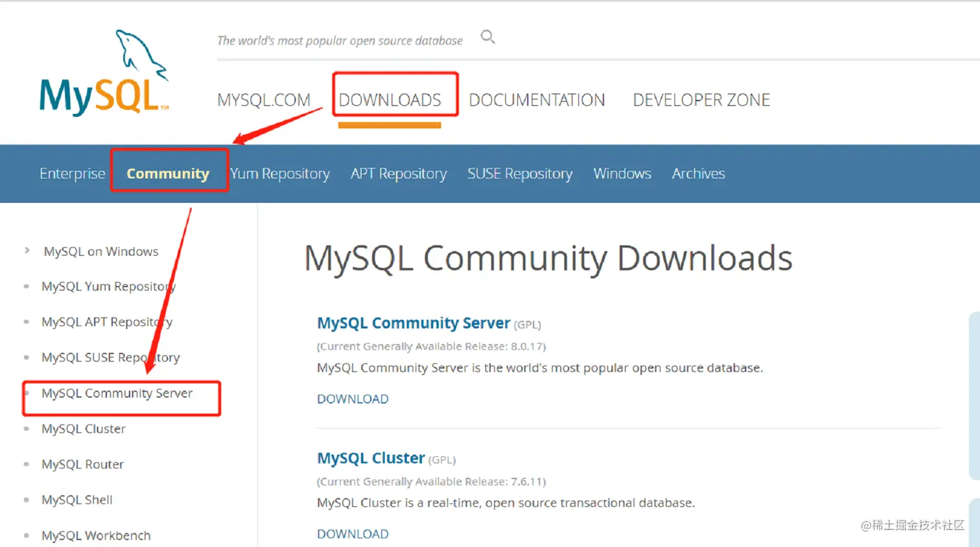Image resolution: width=980 pixels, height=547 pixels.
Task: Open MySQL on Windows sidebar link
Action: [x=101, y=251]
